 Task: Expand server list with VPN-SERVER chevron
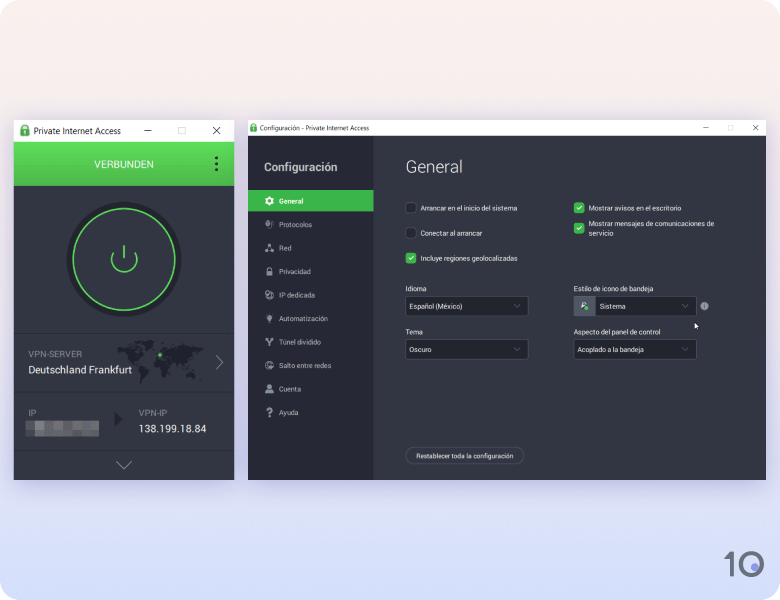(219, 362)
